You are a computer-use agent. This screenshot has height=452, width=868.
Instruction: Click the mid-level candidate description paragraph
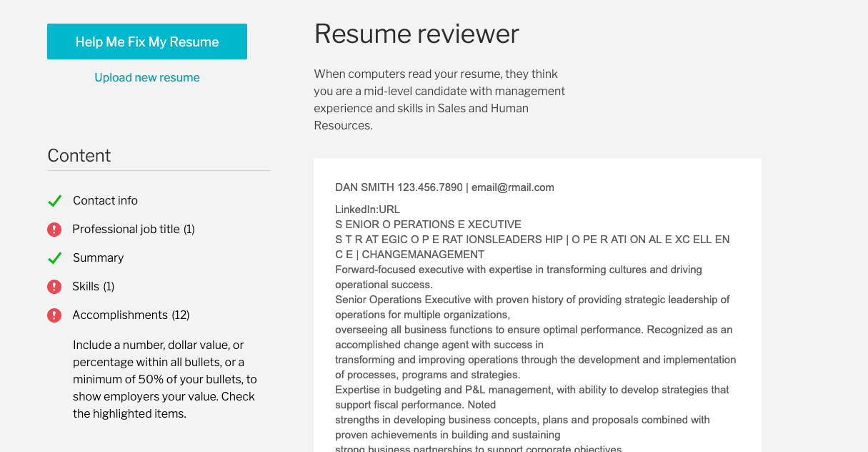(439, 99)
